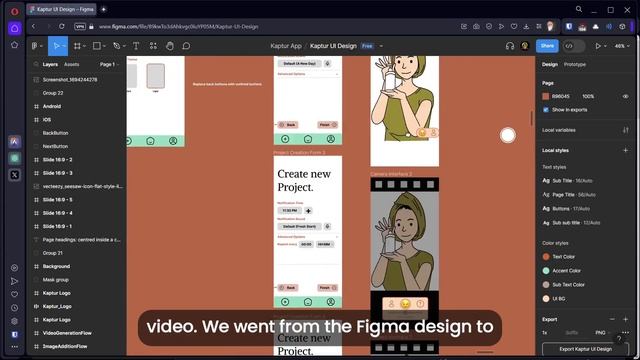Select the Group 22 layer
Viewport: 640px width, 360px height.
pos(53,93)
